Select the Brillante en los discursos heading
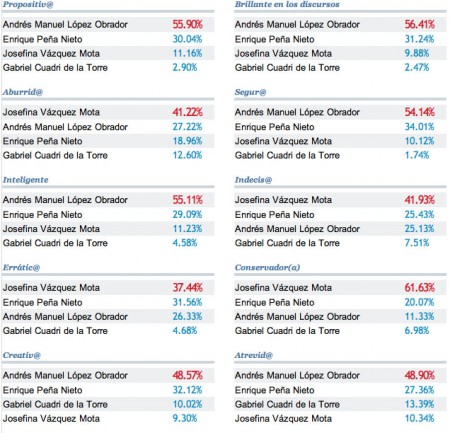This screenshot has width=450, height=433. pyautogui.click(x=287, y=4)
